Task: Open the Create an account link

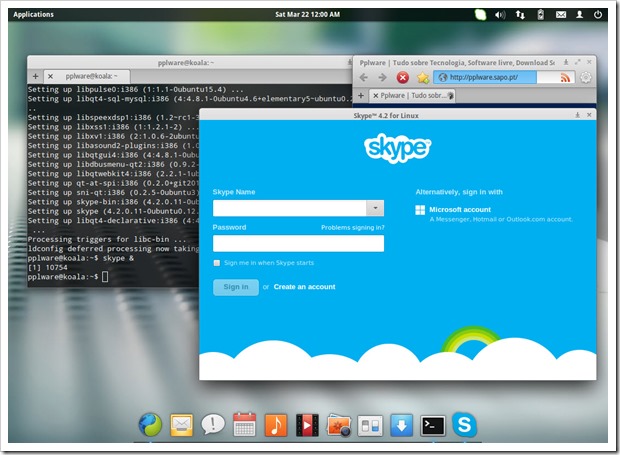Action: (x=304, y=287)
